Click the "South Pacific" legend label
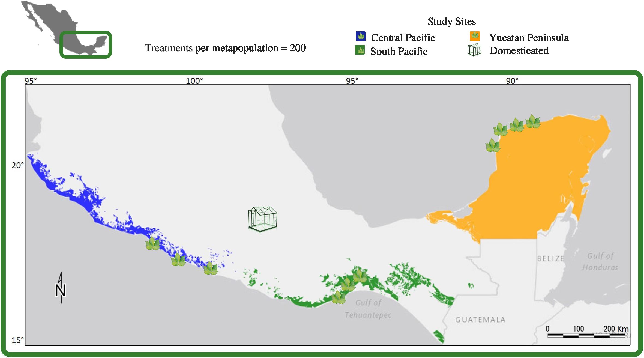Image resolution: width=644 pixels, height=358 pixels. [x=399, y=51]
